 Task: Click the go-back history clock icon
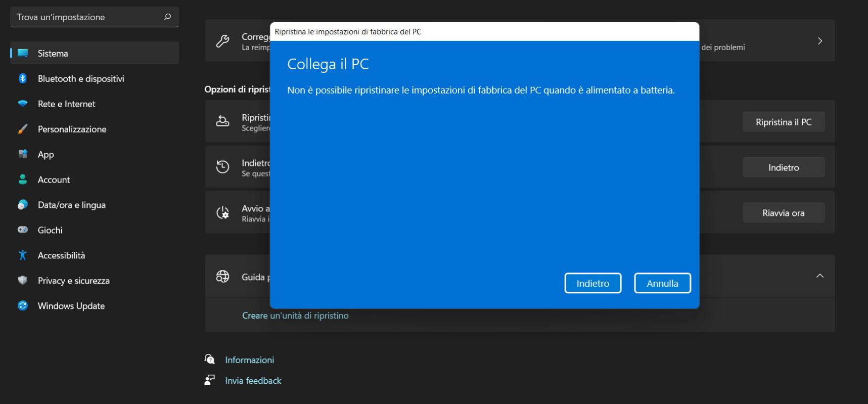coord(222,167)
